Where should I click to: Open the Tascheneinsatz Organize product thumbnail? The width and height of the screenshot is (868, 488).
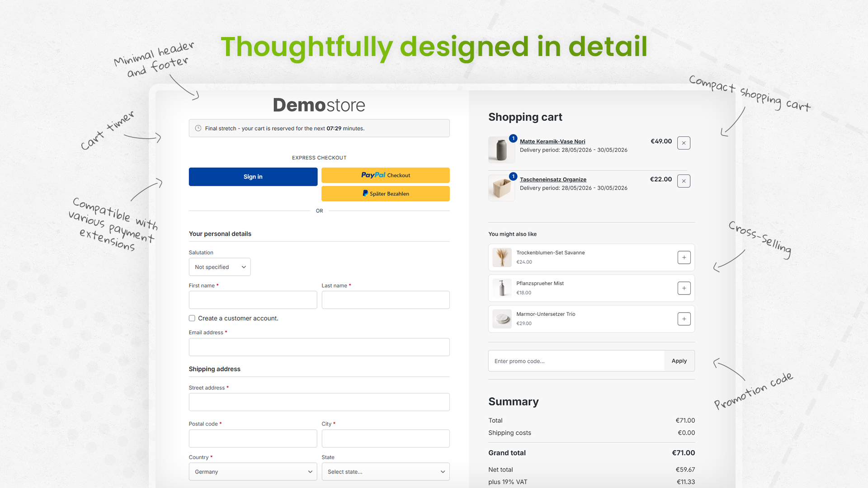point(501,188)
